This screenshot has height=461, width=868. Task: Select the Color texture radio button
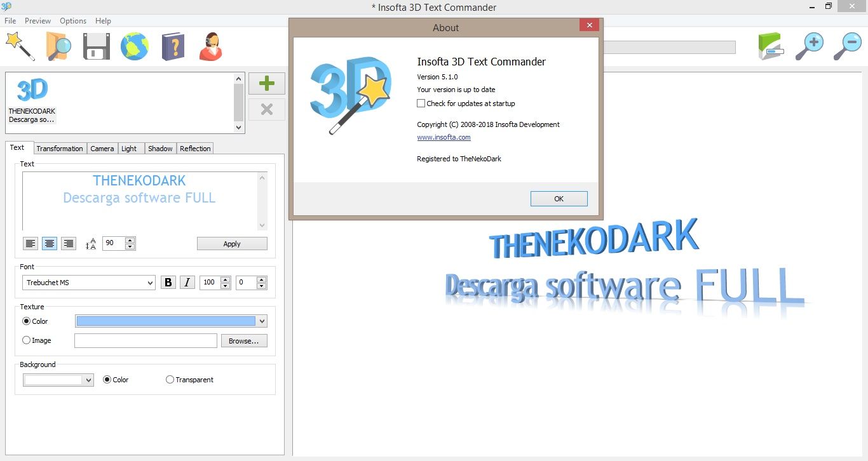(x=27, y=321)
